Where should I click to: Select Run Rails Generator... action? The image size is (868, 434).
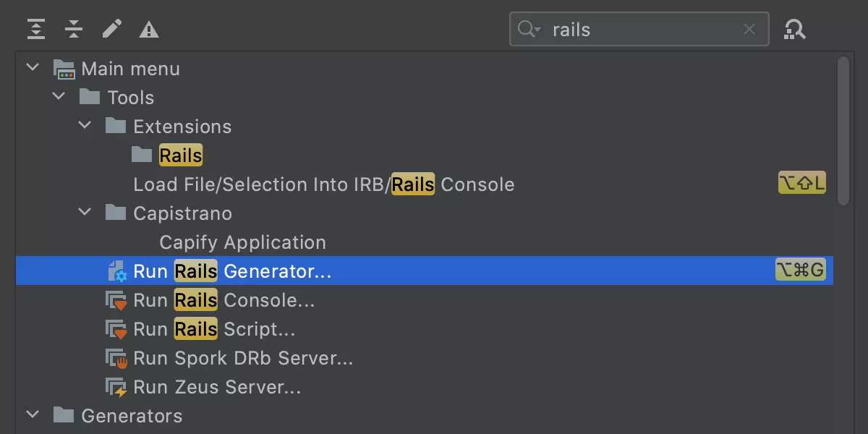[425, 271]
